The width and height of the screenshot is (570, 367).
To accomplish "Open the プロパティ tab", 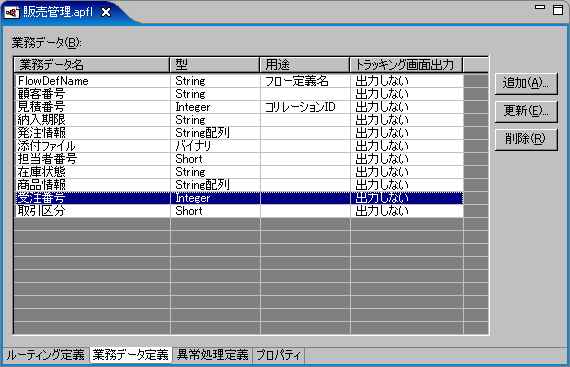I will 279,355.
